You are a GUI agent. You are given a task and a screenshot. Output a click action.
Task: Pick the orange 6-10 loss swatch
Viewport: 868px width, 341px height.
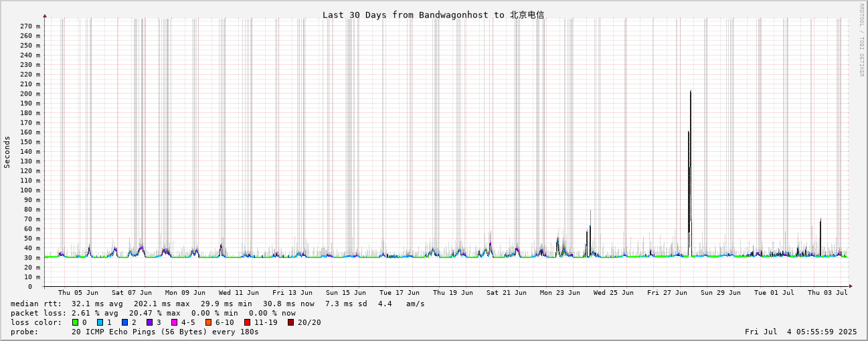[208, 322]
